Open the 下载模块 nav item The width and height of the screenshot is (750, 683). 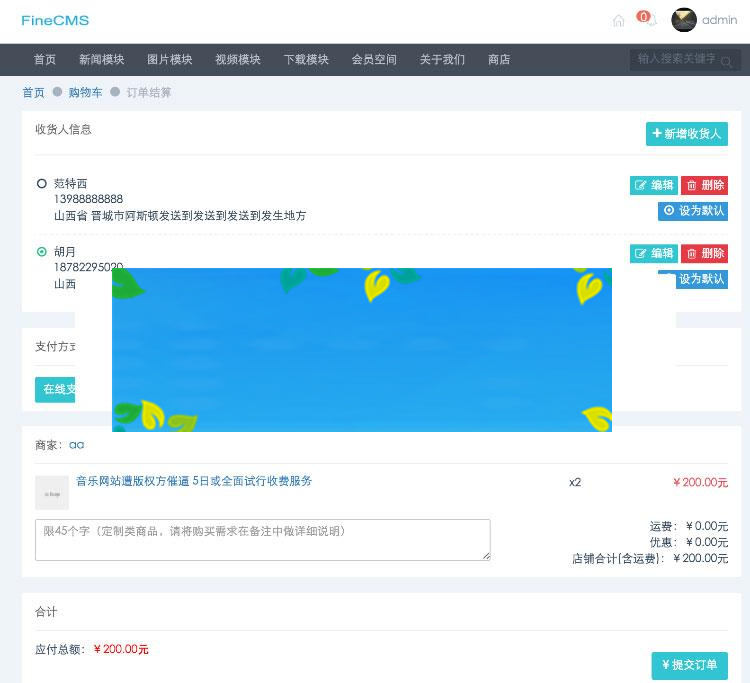(306, 60)
